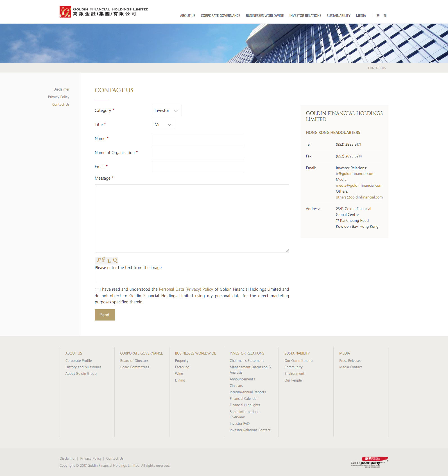The width and height of the screenshot is (448, 476).
Task: Open Financial Highlights footer link
Action: [x=245, y=405]
